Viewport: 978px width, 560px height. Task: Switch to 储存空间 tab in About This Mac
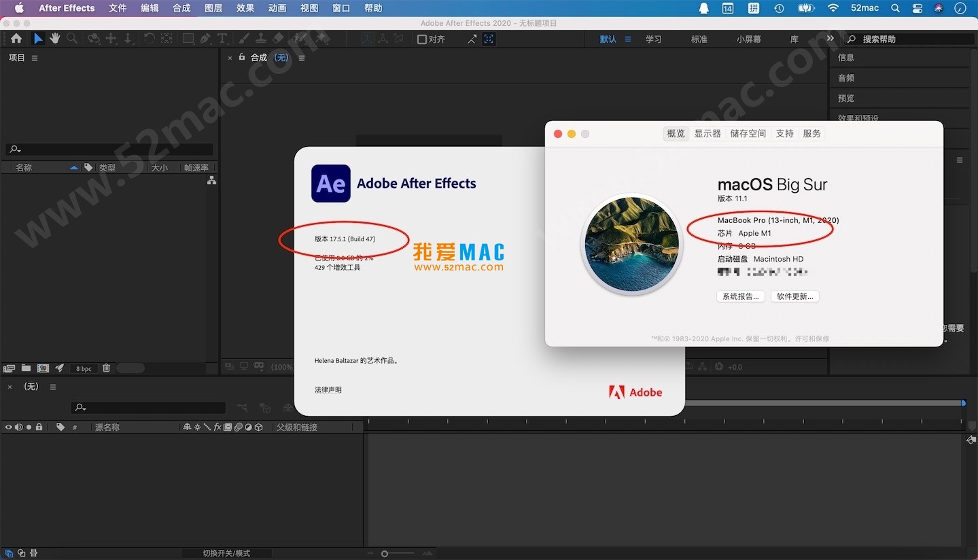748,133
